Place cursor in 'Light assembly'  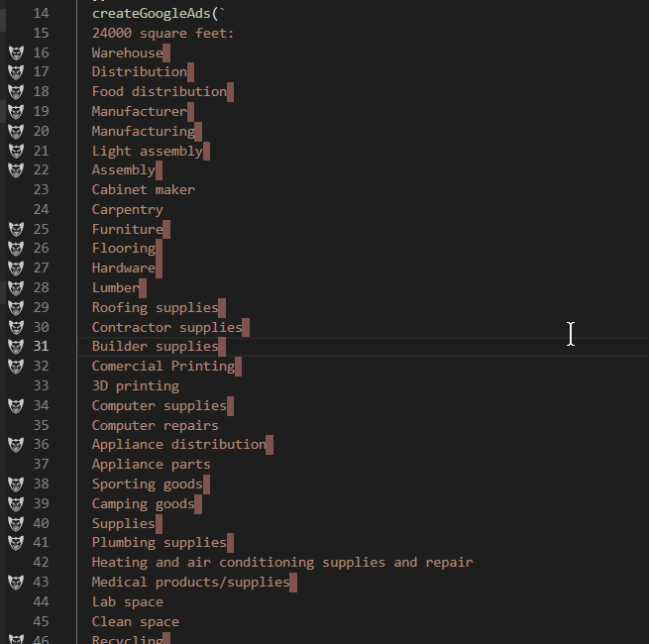tap(148, 152)
